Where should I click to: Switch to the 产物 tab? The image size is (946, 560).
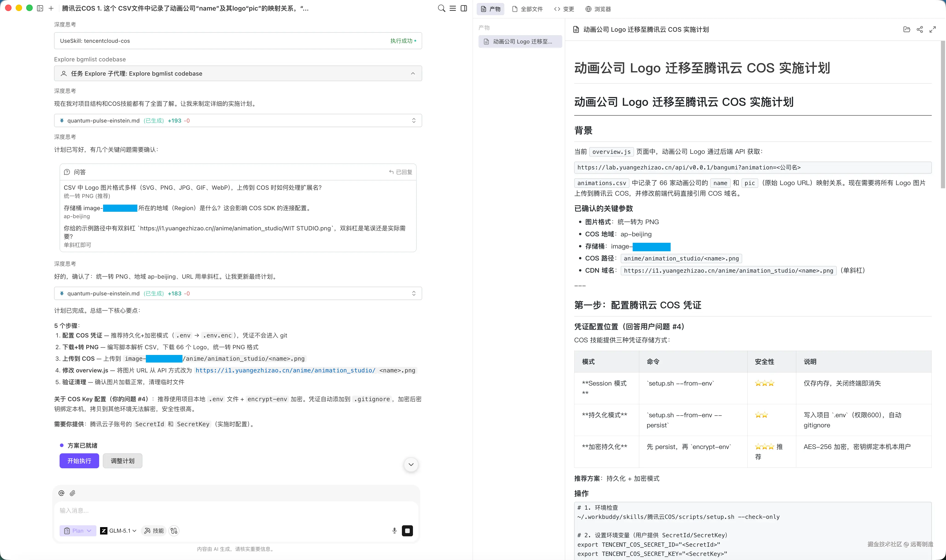pos(490,9)
